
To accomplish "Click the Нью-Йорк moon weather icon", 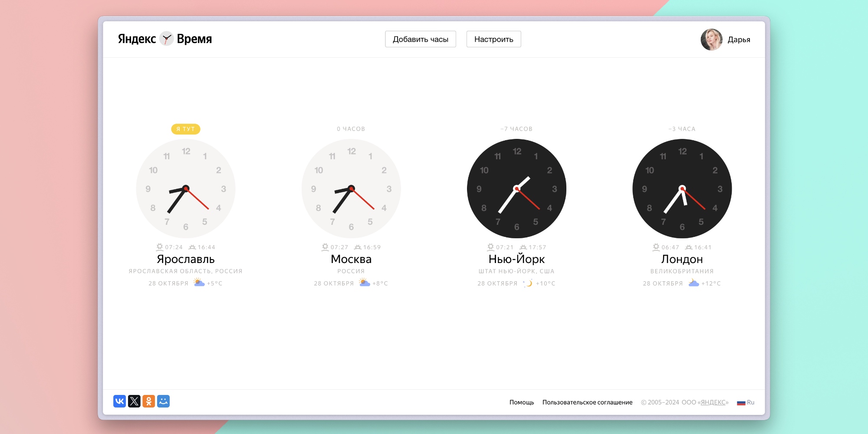I will tap(528, 283).
